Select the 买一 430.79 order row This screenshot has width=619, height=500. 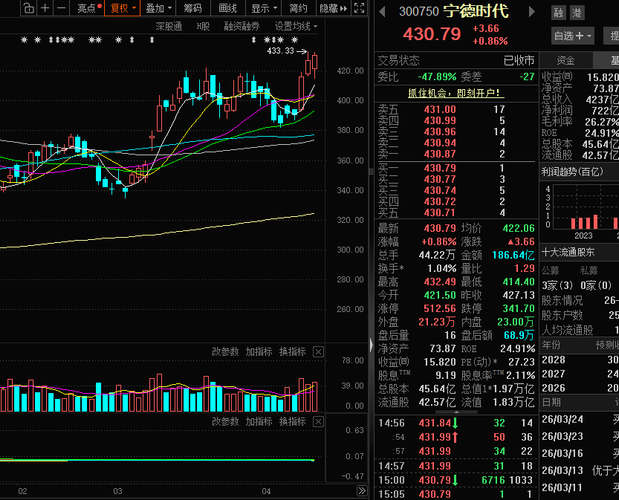pyautogui.click(x=456, y=168)
